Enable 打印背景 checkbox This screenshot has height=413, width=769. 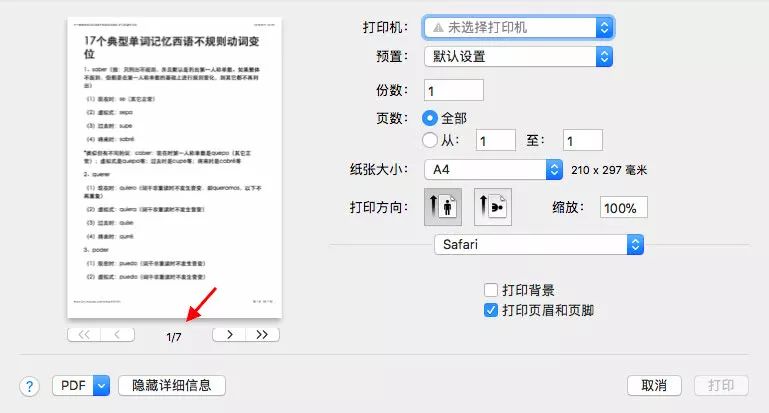click(491, 290)
